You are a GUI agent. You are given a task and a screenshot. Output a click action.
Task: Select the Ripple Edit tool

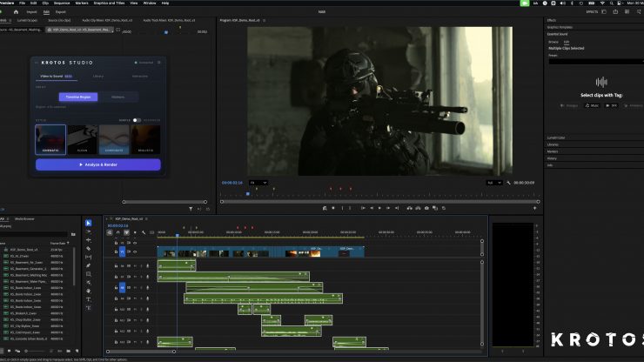[x=88, y=240]
